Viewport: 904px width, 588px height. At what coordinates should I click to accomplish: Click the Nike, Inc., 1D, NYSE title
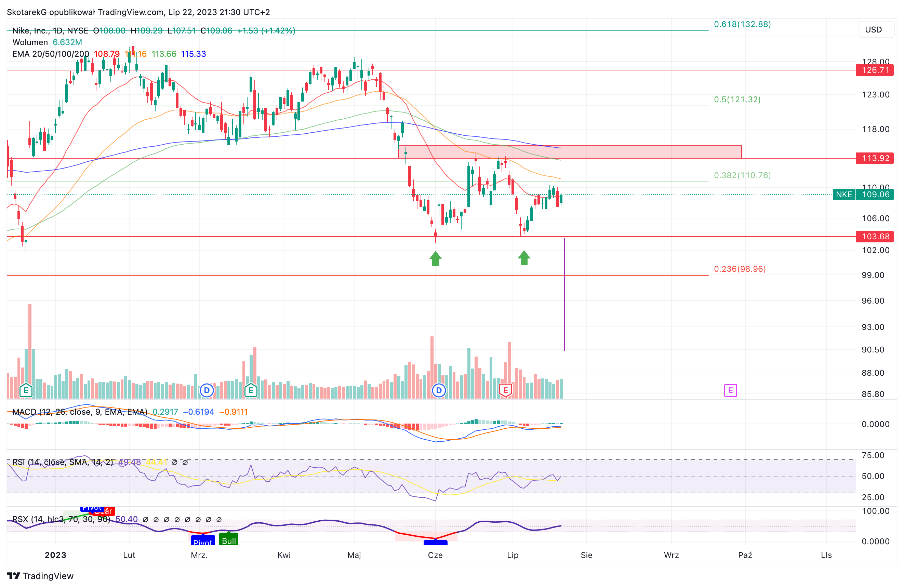50,31
